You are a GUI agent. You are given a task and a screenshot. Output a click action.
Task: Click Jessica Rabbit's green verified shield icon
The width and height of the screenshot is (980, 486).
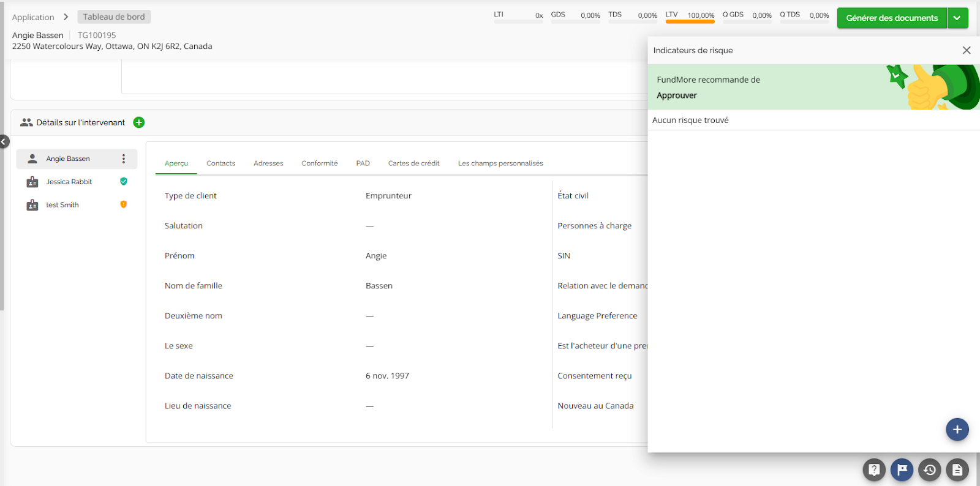pos(124,181)
